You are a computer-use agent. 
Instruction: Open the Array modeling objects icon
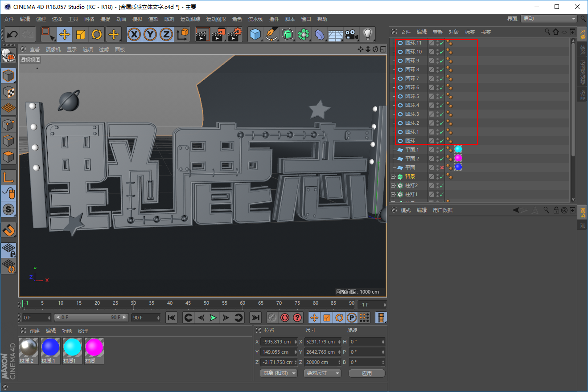[x=304, y=34]
